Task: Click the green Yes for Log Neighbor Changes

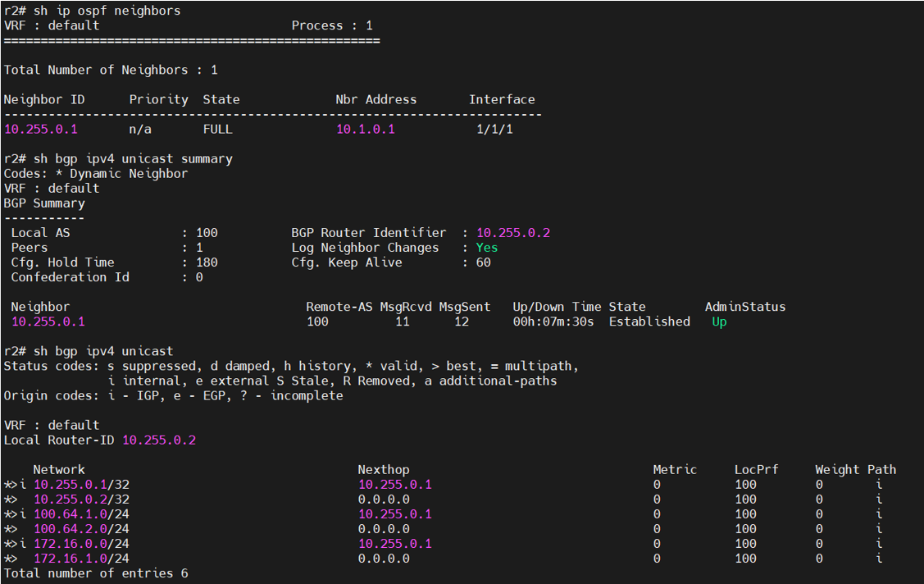Action: pyautogui.click(x=487, y=248)
